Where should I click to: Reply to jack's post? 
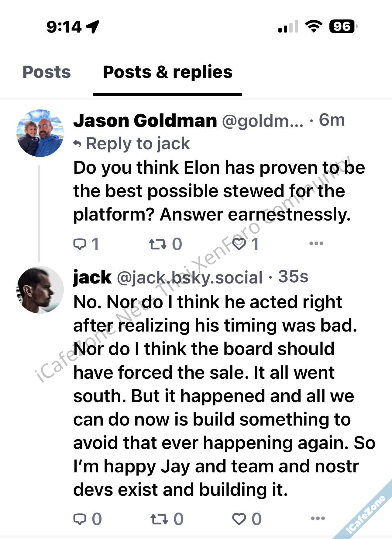[x=80, y=519]
